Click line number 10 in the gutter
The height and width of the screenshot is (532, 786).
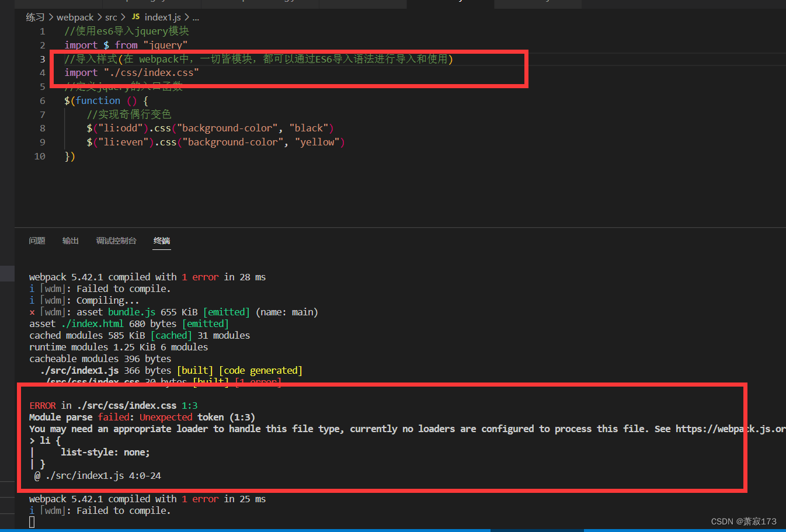(40, 156)
